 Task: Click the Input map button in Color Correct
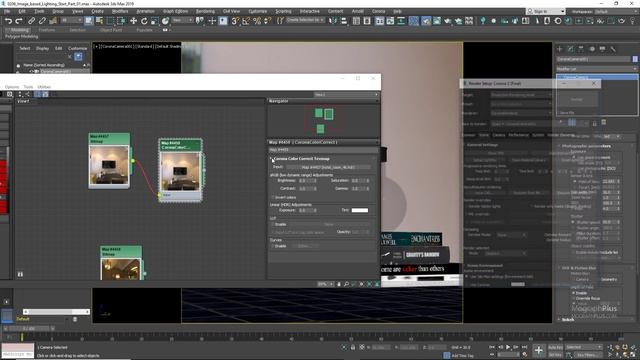point(328,167)
